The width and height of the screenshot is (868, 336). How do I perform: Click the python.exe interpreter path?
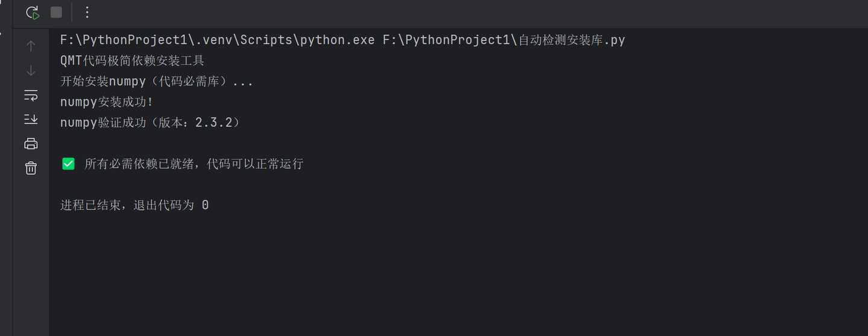217,40
